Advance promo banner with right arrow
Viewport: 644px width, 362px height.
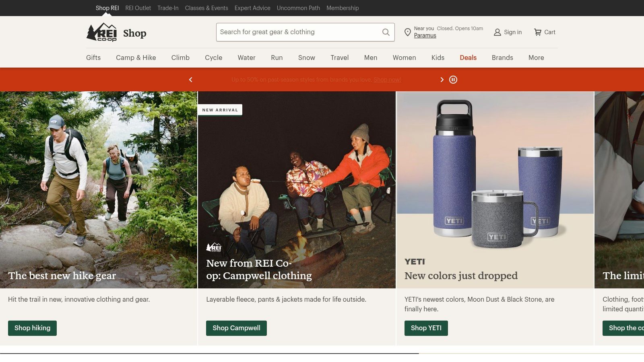(442, 80)
